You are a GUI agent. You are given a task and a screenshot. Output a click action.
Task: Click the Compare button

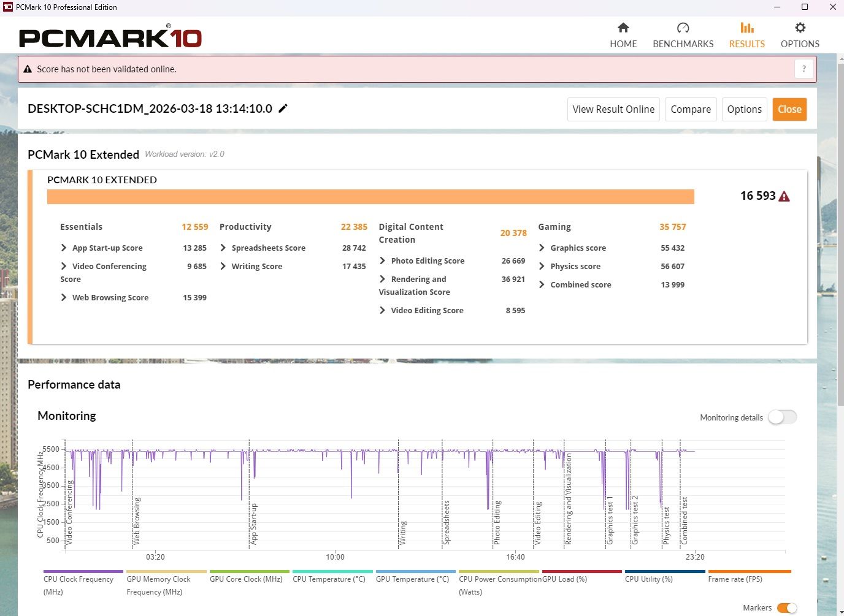(691, 110)
